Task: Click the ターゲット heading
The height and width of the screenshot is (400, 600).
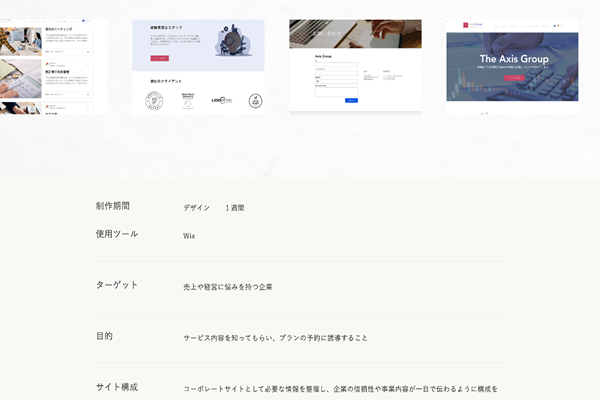Action: pyautogui.click(x=117, y=285)
